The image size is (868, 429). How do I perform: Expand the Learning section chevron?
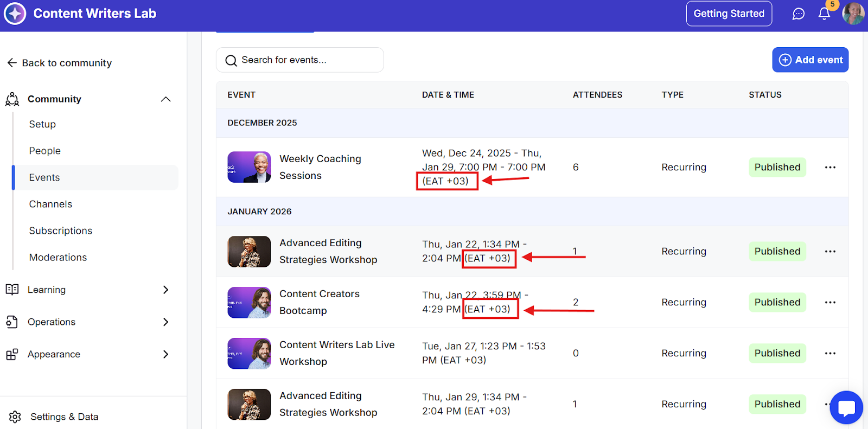pos(166,290)
